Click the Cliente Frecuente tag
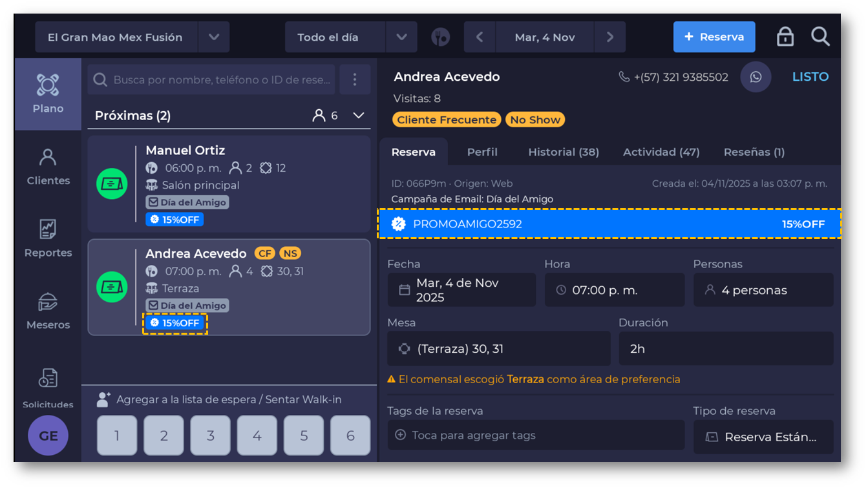This screenshot has height=493, width=868. (446, 120)
